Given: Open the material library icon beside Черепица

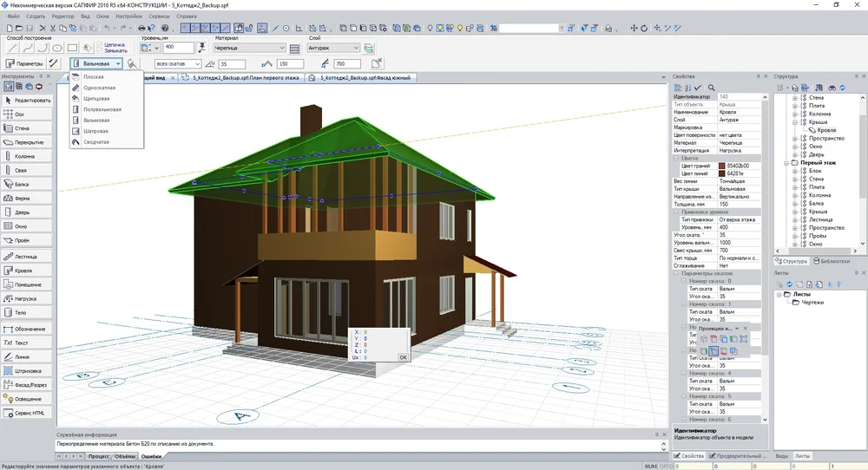Looking at the screenshot, I should tap(294, 49).
